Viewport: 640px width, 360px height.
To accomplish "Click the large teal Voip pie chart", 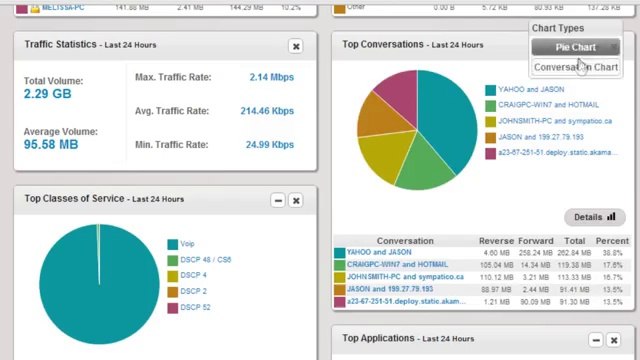I will (99, 284).
